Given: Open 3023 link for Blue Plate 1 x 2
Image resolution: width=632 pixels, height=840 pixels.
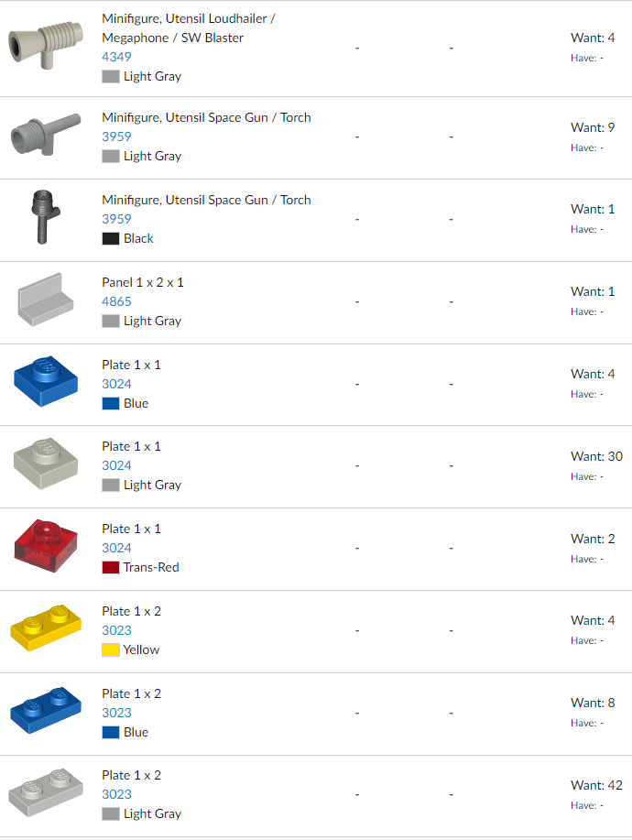Looking at the screenshot, I should [x=116, y=713].
